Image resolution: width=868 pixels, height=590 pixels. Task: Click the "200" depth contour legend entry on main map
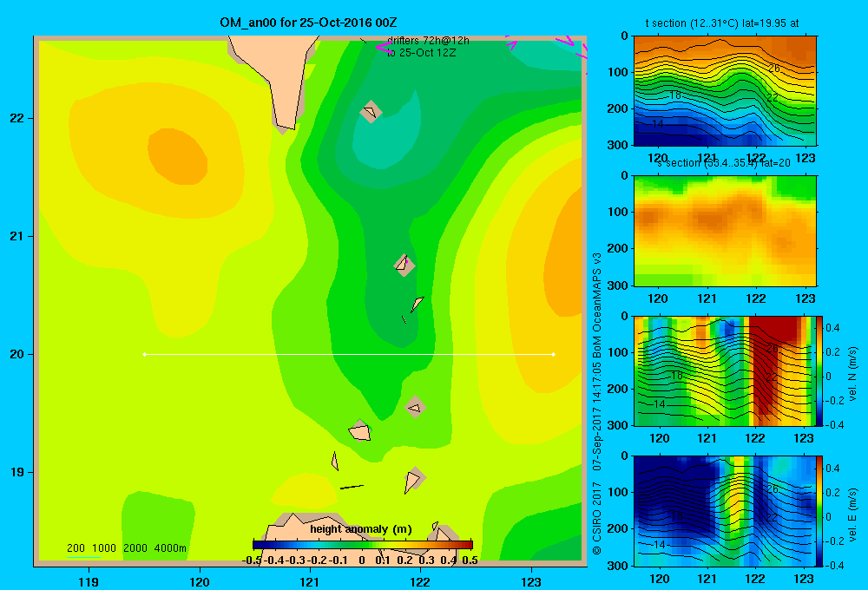point(76,548)
